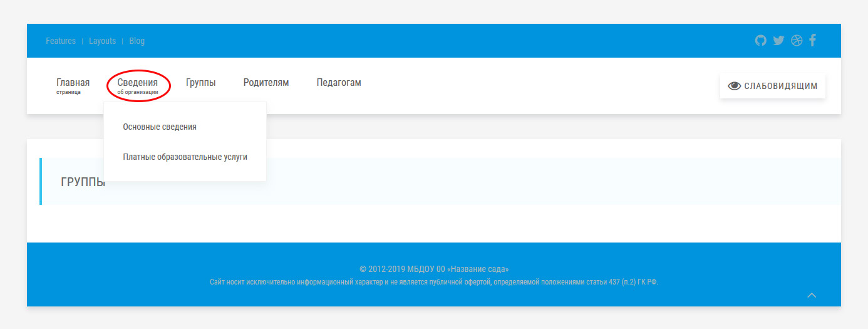Screen dimensions: 868x329
Task: Open the Blog link in top bar
Action: click(137, 41)
